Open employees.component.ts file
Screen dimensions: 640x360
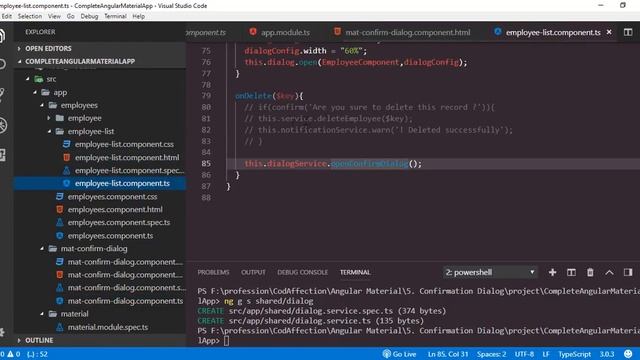pos(110,236)
